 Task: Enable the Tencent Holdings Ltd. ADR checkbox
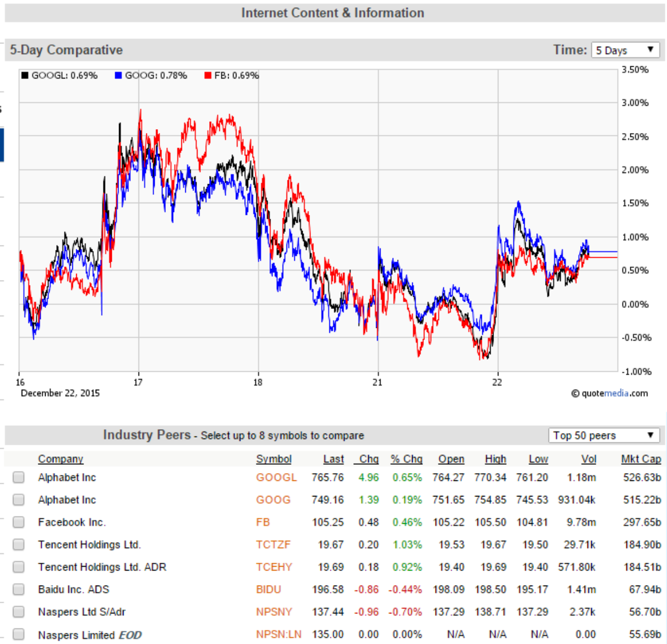tap(18, 567)
